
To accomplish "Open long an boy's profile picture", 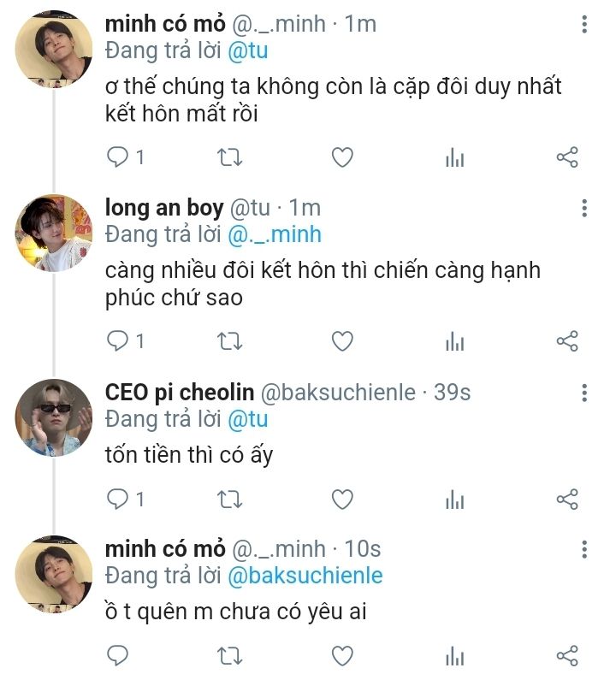I will click(x=54, y=234).
